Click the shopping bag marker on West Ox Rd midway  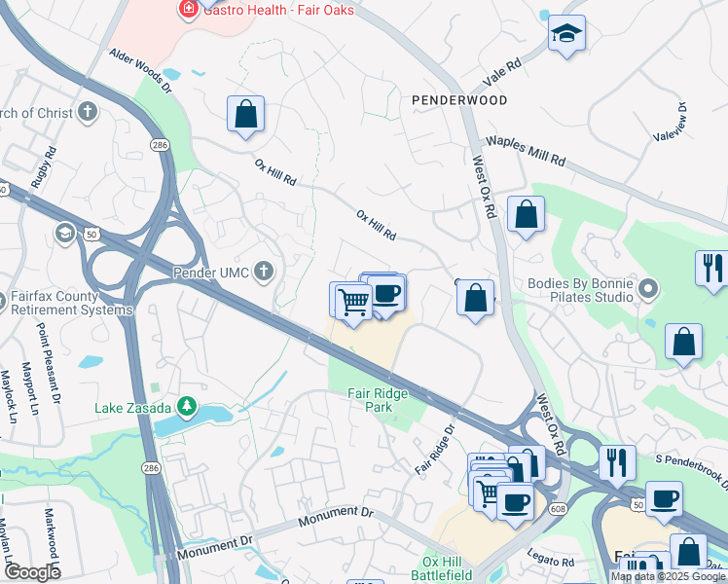click(x=475, y=300)
